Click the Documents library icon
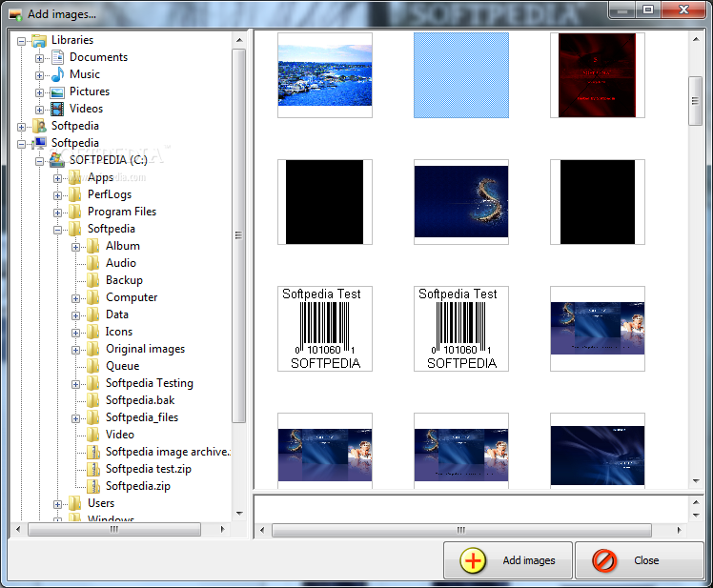 tap(58, 57)
